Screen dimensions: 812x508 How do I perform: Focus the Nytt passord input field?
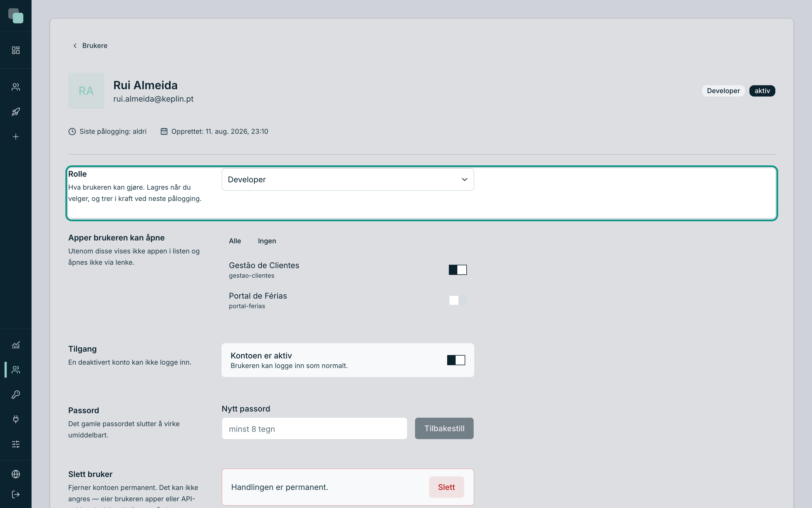(x=314, y=429)
